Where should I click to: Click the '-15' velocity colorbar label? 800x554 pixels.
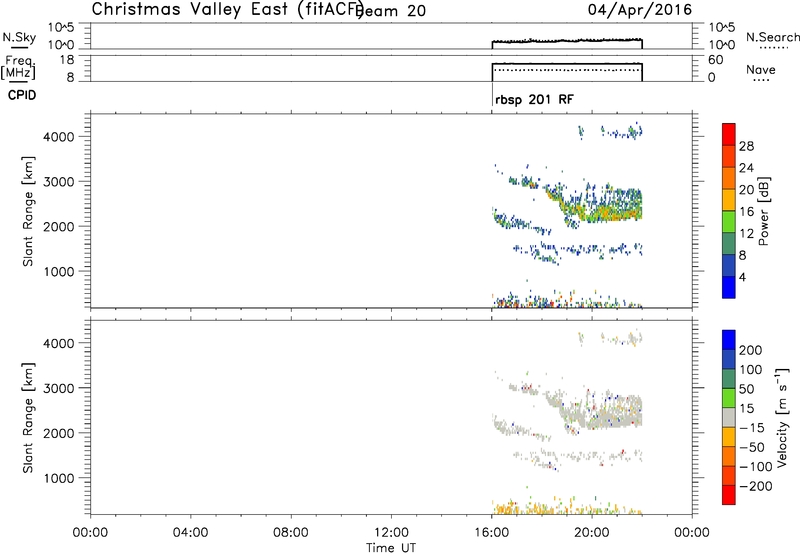(x=752, y=428)
